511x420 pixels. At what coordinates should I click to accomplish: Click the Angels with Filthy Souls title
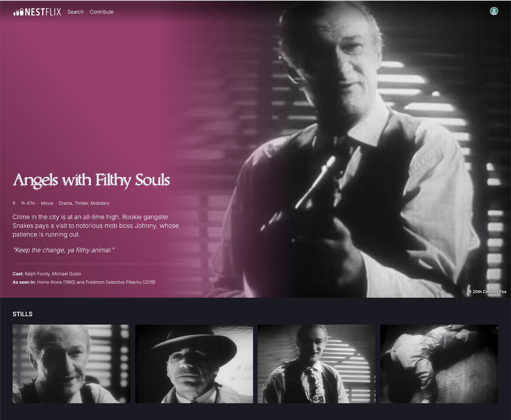coord(91,180)
